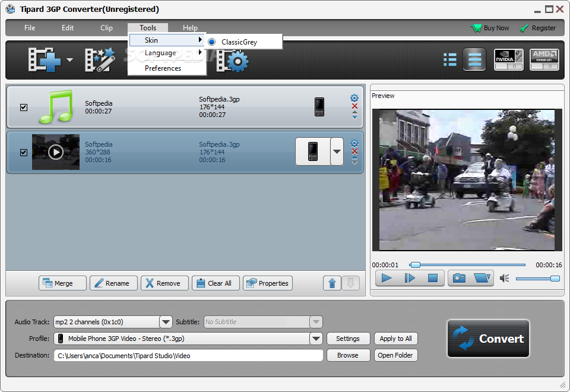Open the Clip menu

click(106, 28)
